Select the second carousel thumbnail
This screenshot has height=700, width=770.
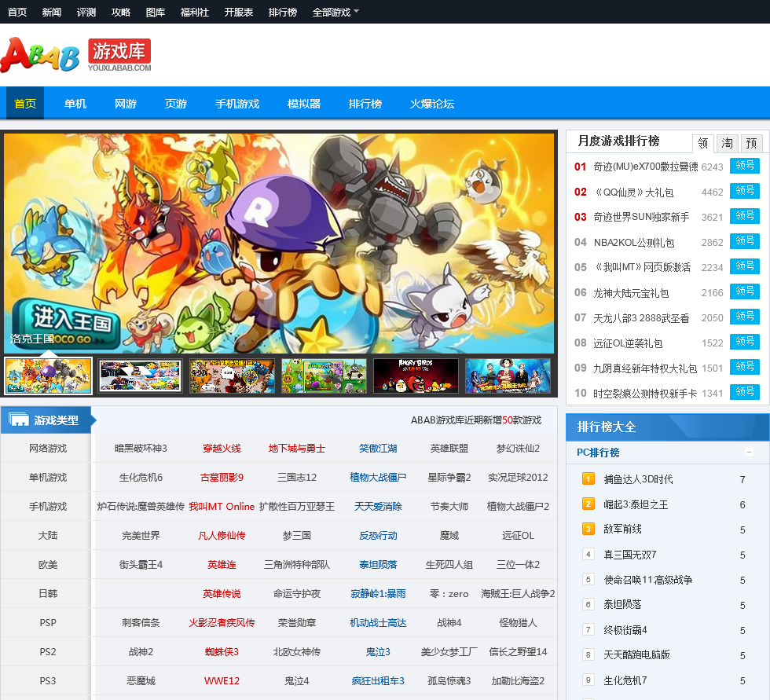pos(140,376)
